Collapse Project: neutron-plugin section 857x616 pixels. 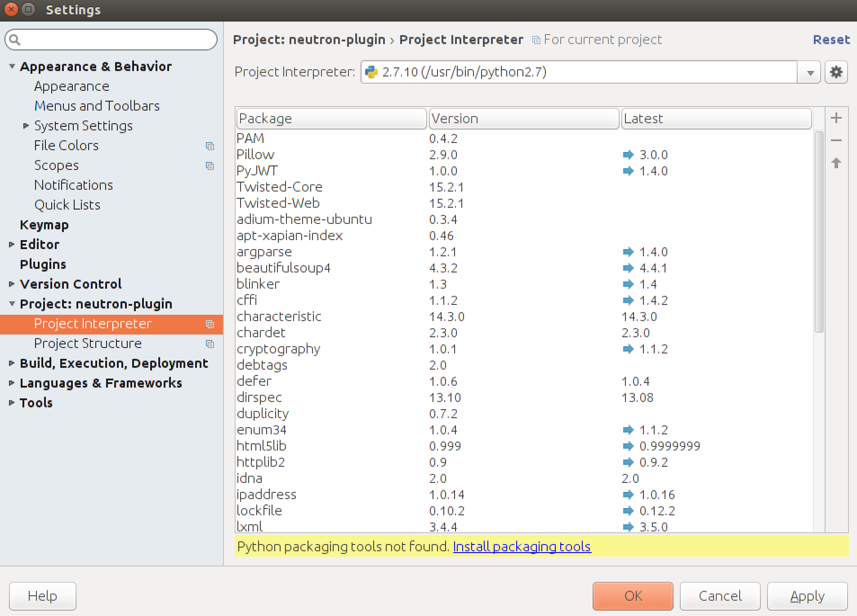12,304
